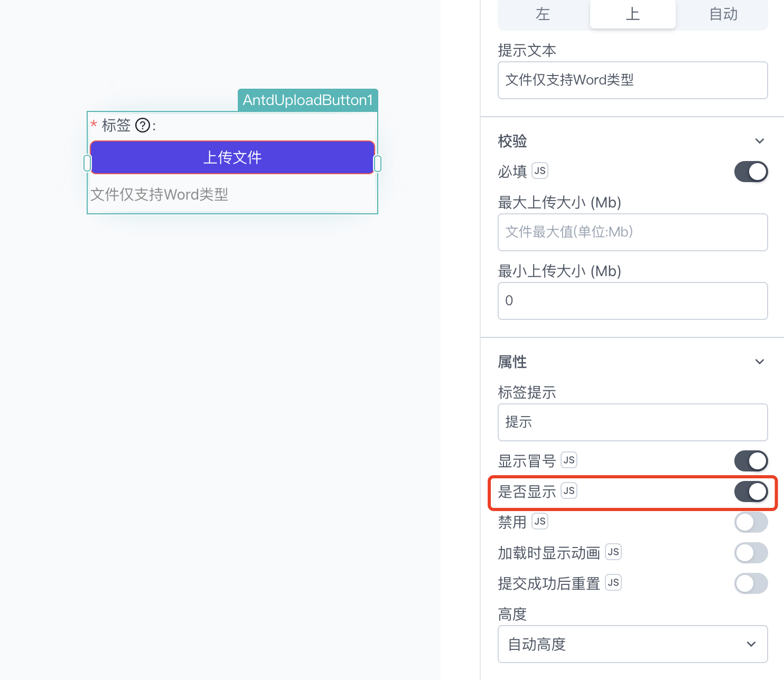Enable the 提交成功后重置 switch

(x=751, y=583)
